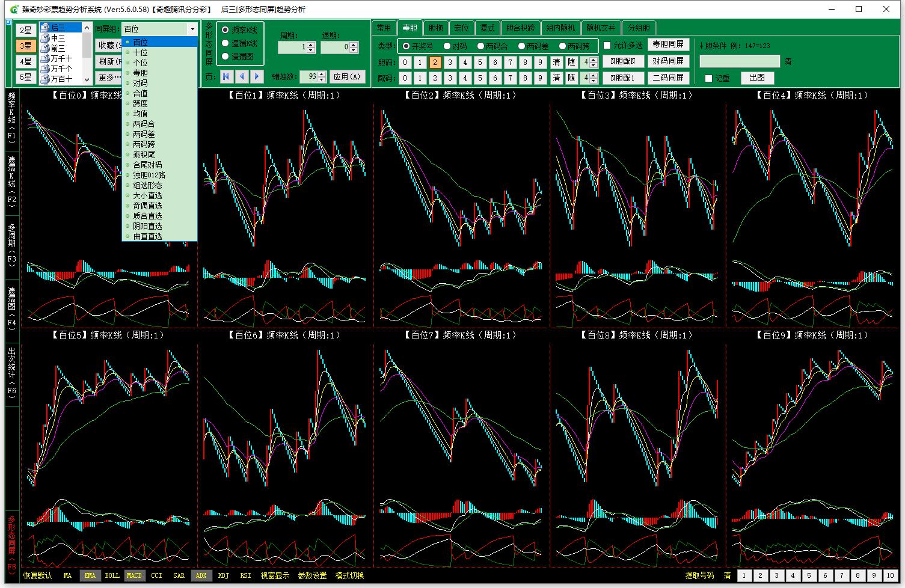Image resolution: width=905 pixels, height=588 pixels.
Task: Switch to the 胆拖 tab
Action: 435,28
